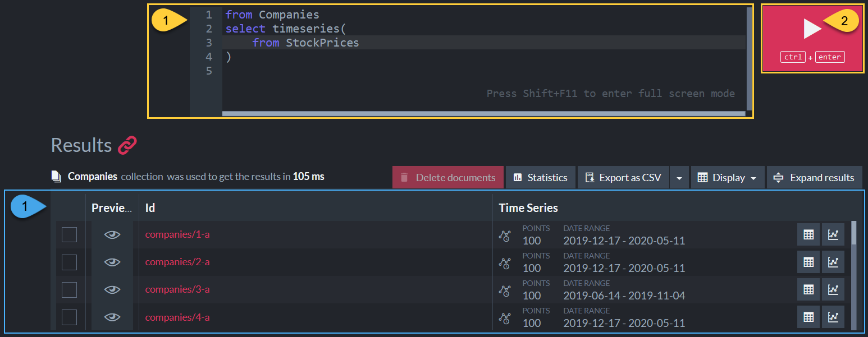Viewport: 868px width, 337px height.
Task: Click the Preview column header
Action: point(112,208)
